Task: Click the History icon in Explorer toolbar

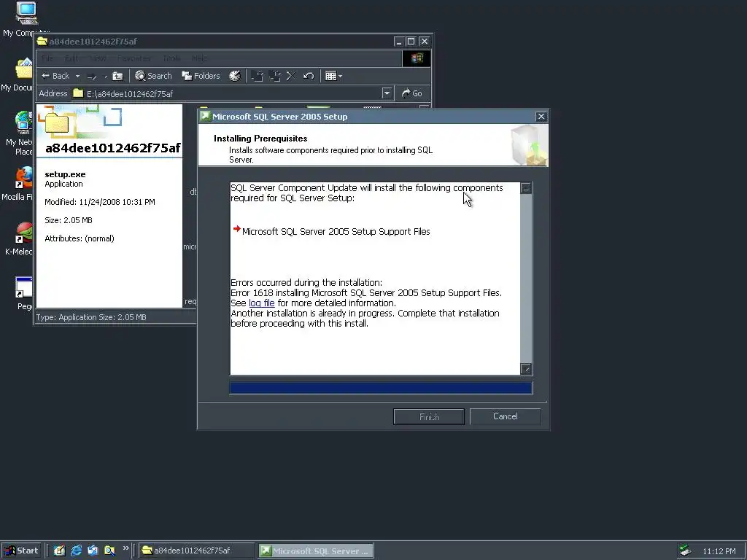Action: [x=234, y=76]
